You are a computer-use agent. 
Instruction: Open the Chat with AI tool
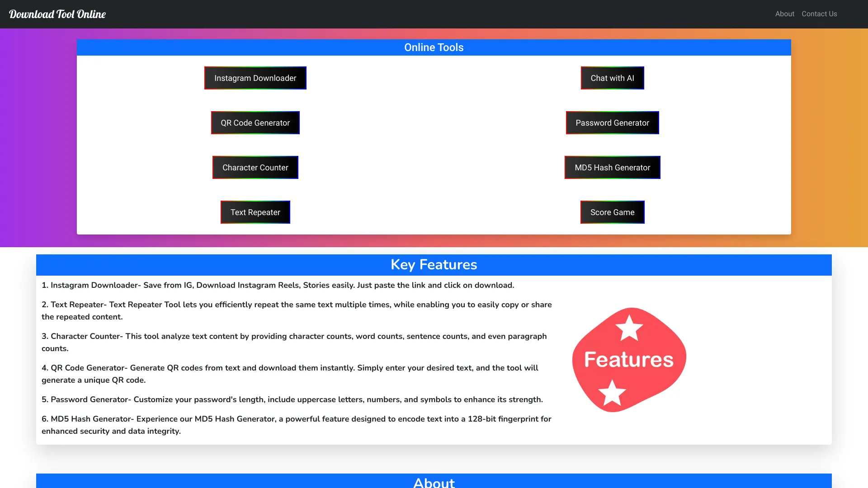coord(612,78)
